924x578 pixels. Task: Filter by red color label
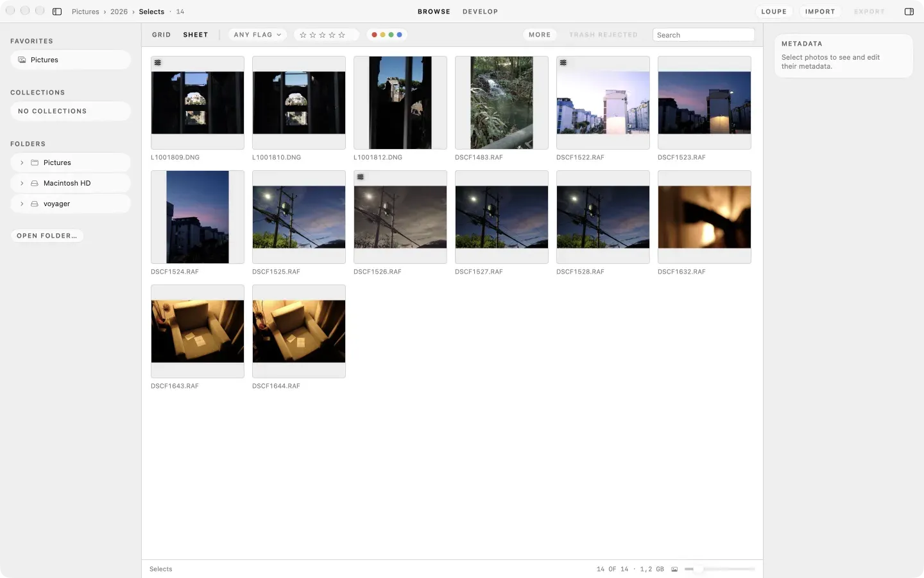(374, 35)
